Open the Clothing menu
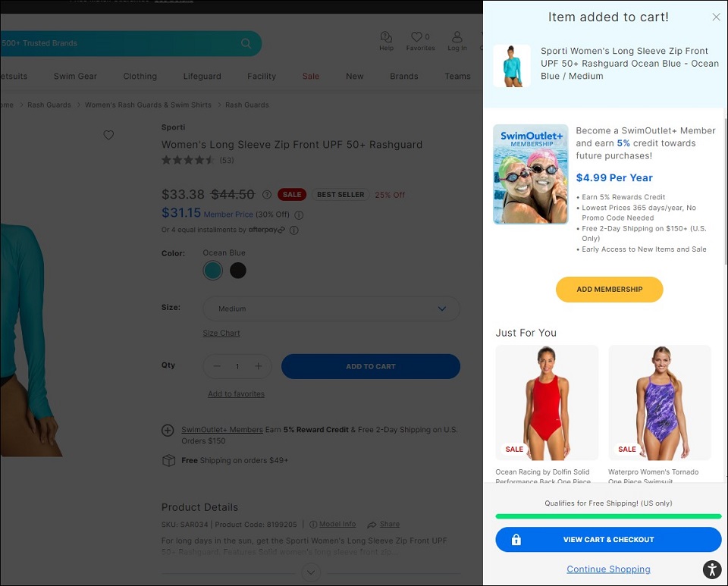The width and height of the screenshot is (728, 586). click(x=140, y=76)
